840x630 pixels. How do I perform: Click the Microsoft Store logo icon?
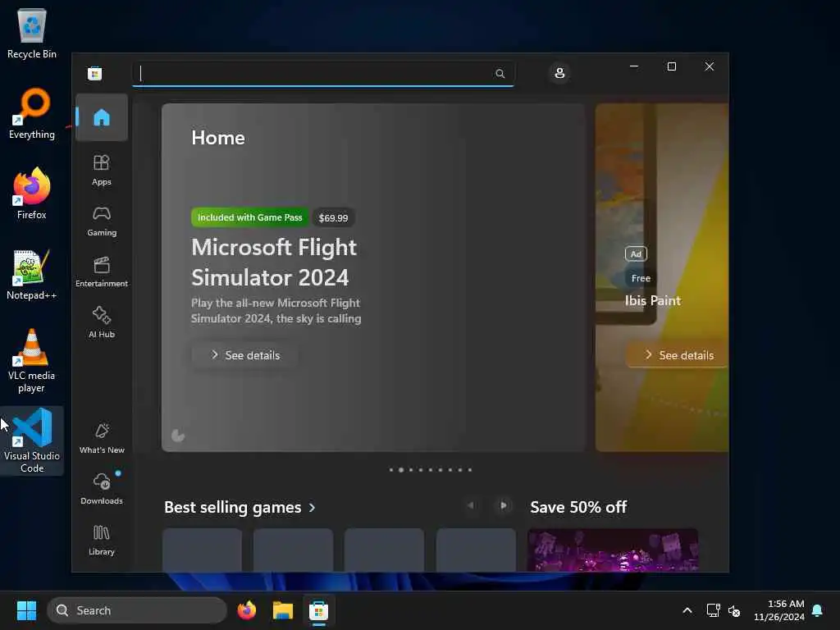[x=95, y=73]
